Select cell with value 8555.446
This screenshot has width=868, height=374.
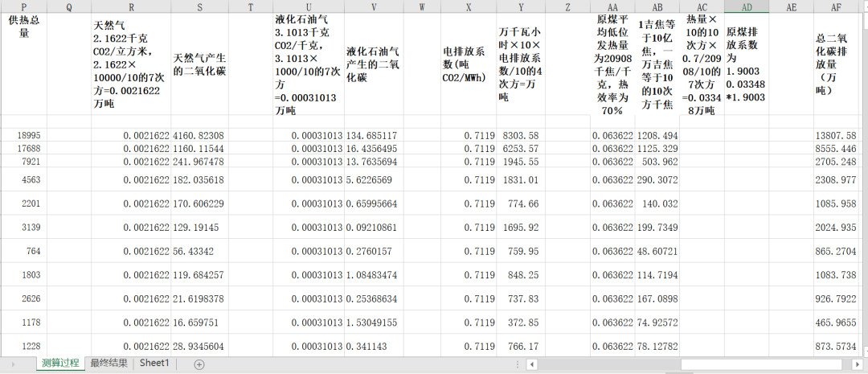[836, 148]
